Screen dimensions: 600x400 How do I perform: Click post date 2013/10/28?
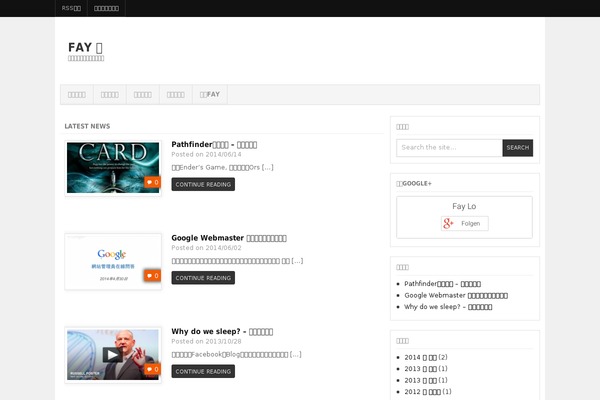[223, 341]
